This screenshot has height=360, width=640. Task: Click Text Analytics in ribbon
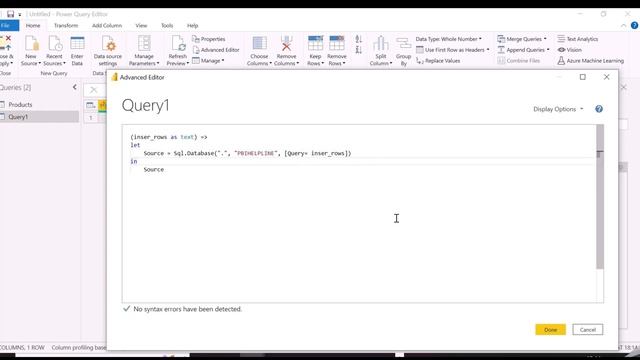pos(578,39)
